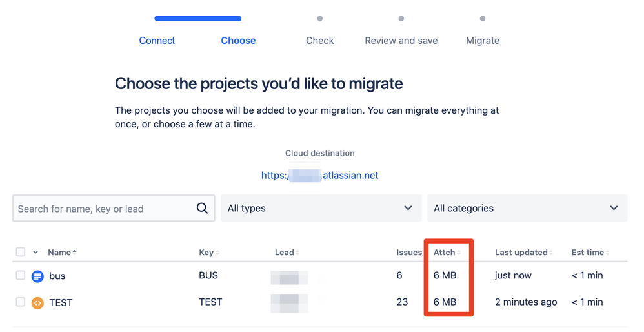Sort by Last updated column
The width and height of the screenshot is (644, 332).
(524, 253)
